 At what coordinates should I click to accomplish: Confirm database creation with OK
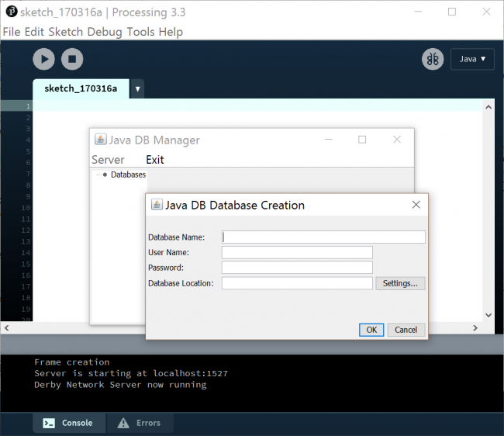coord(371,330)
